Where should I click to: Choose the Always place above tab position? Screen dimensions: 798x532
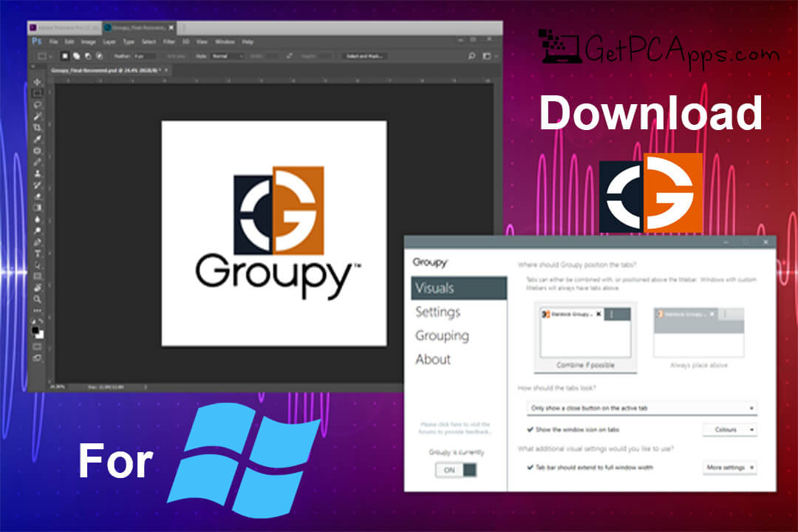(x=698, y=338)
